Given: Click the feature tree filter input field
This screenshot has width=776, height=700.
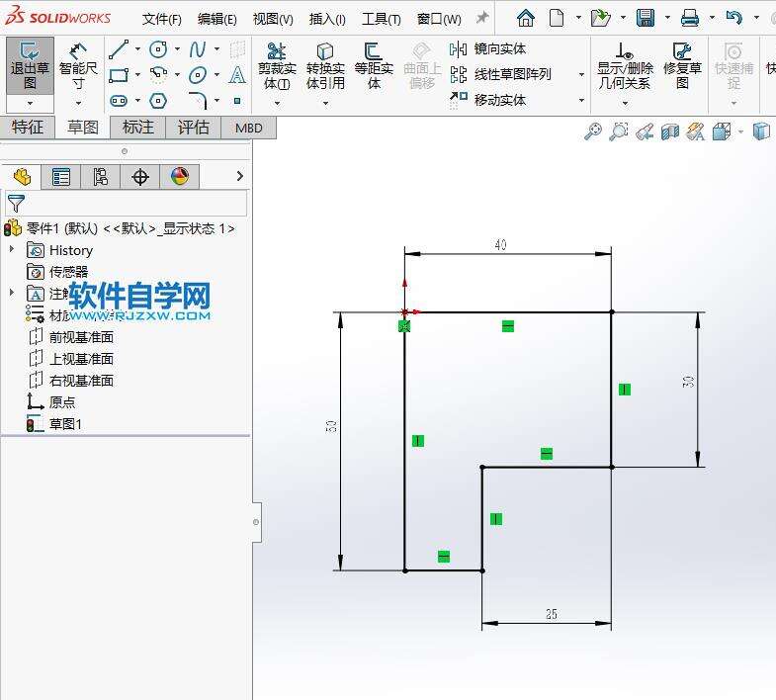Looking at the screenshot, I should [x=134, y=204].
